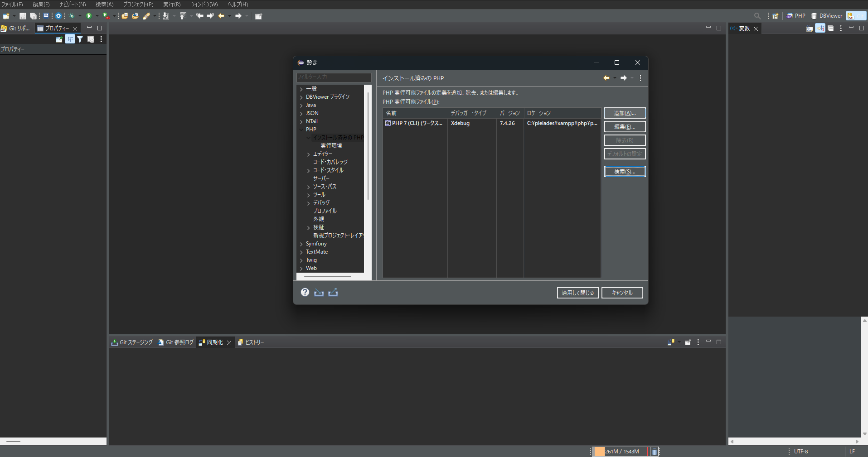868x457 pixels.
Task: Click the filter text input in settings dialog
Action: coord(334,77)
